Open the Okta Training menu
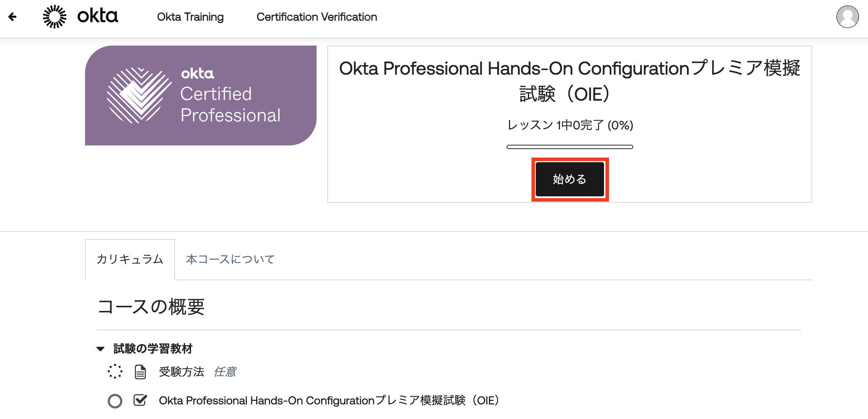868x419 pixels. (190, 17)
